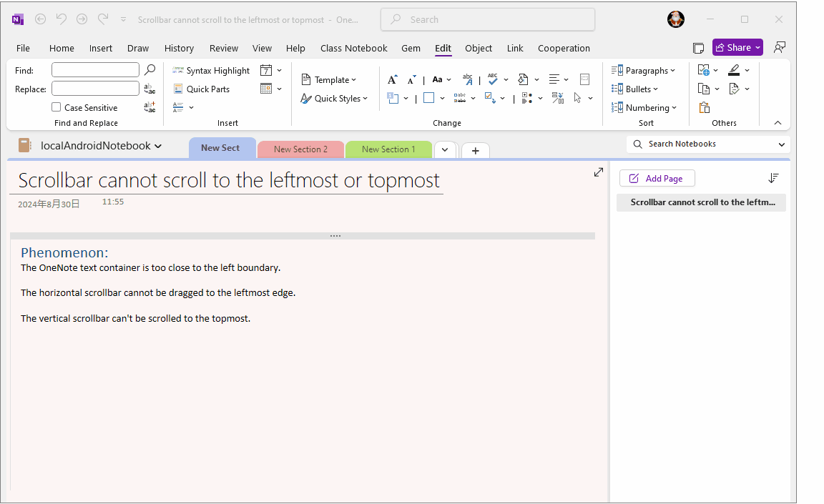Click the expand/collapse outline bullets icon

click(x=527, y=98)
